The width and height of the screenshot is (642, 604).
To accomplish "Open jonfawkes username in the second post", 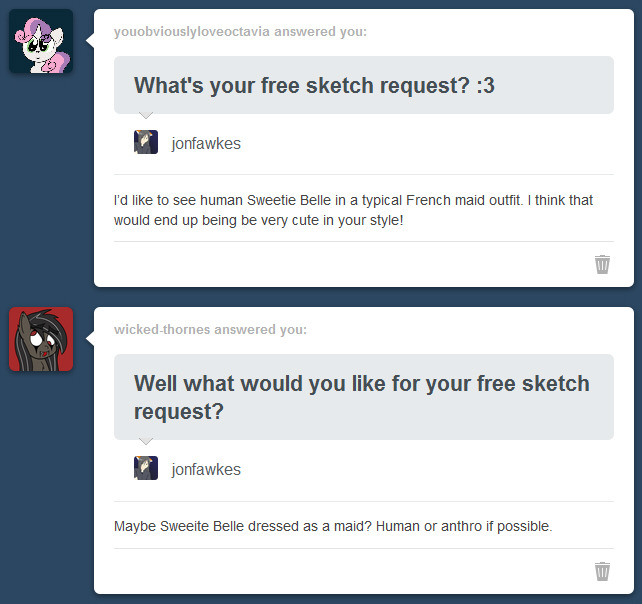I will [206, 469].
